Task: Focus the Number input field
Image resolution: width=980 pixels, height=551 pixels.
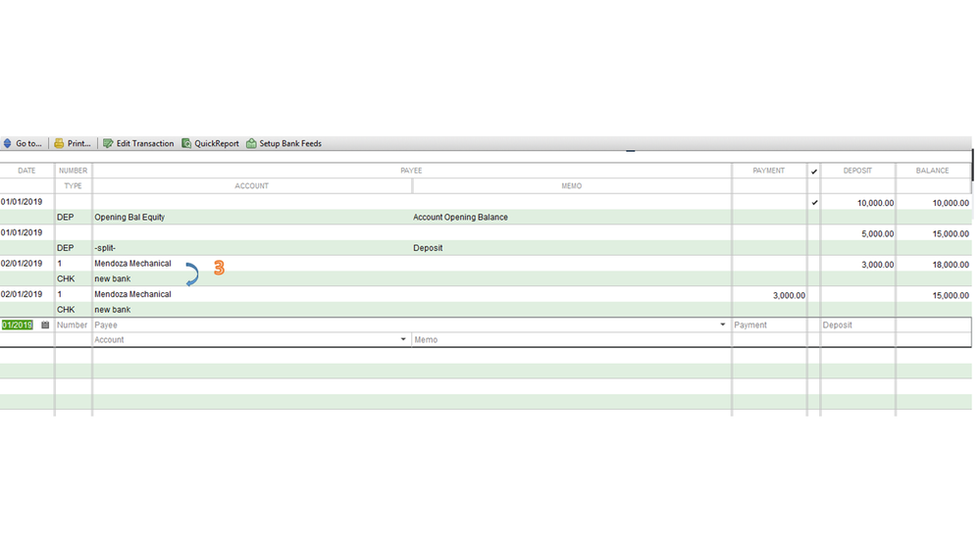Action: click(74, 325)
